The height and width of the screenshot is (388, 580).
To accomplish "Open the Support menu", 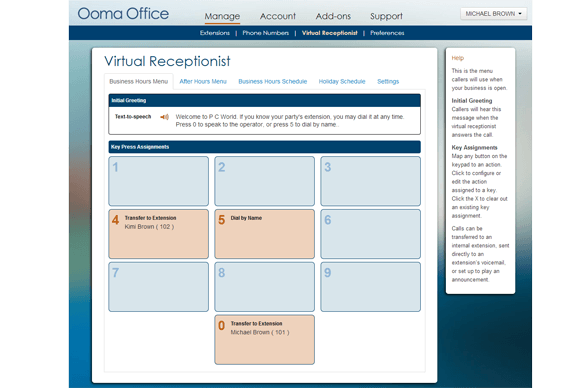I will coord(386,16).
